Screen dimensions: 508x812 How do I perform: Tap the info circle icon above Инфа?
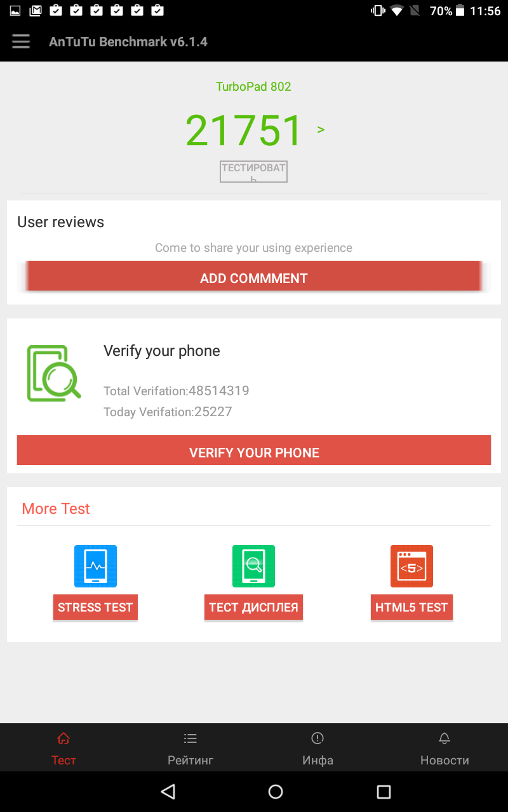pyautogui.click(x=317, y=738)
